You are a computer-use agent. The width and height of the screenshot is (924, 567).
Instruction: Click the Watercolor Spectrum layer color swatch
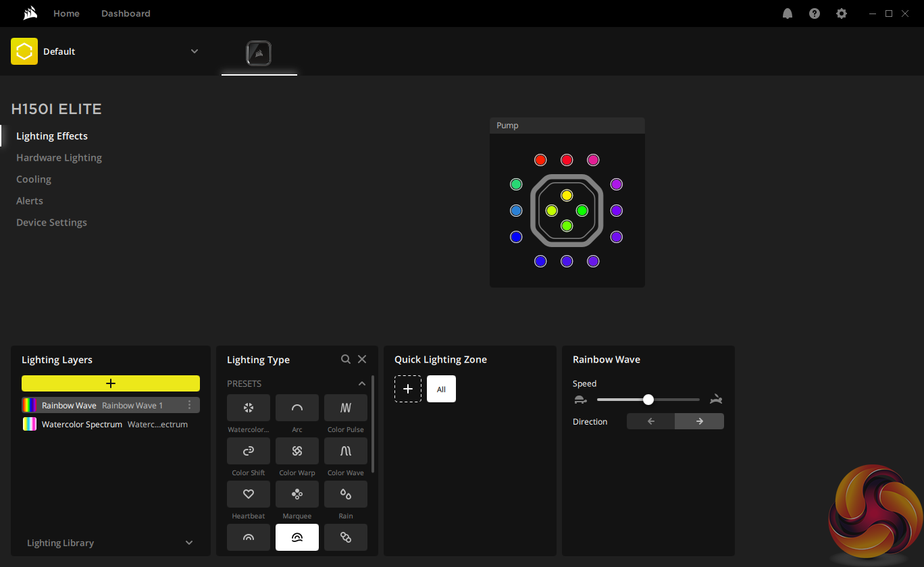point(30,425)
